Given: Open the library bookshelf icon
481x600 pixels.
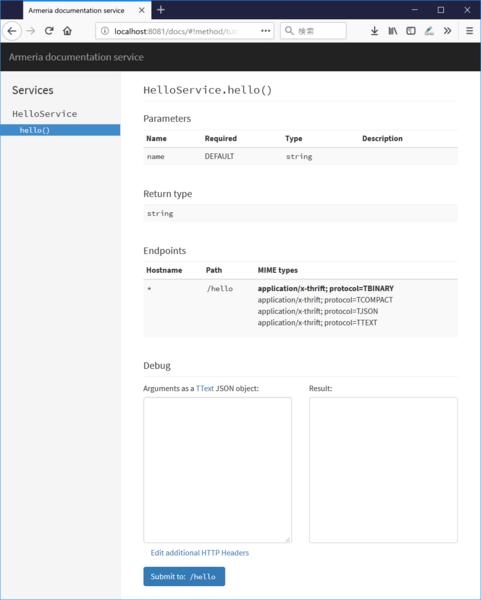Looking at the screenshot, I should pyautogui.click(x=393, y=31).
